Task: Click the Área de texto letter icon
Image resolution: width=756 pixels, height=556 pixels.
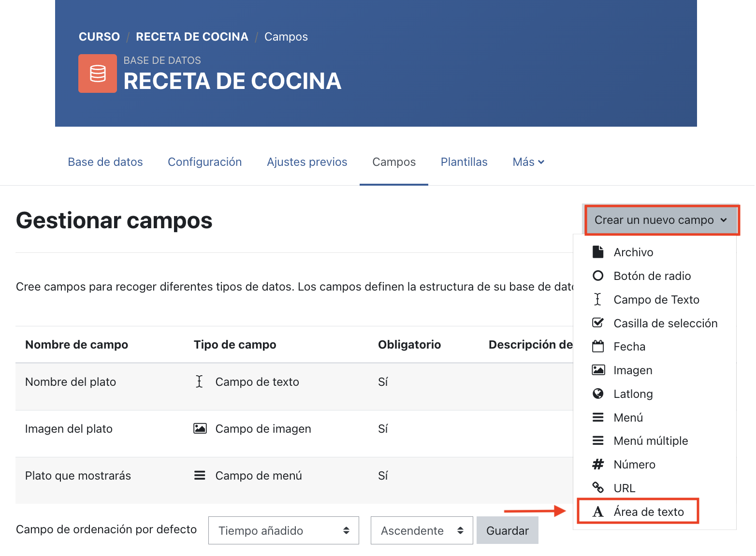Action: click(598, 512)
